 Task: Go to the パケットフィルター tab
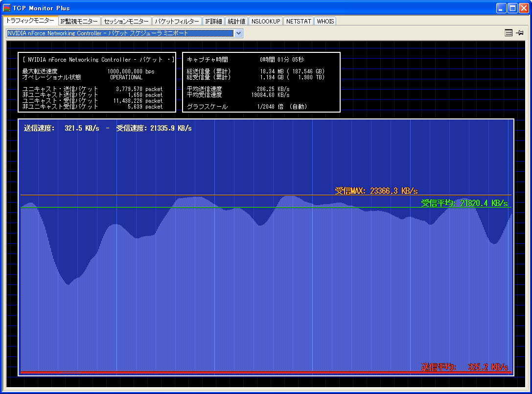(177, 21)
